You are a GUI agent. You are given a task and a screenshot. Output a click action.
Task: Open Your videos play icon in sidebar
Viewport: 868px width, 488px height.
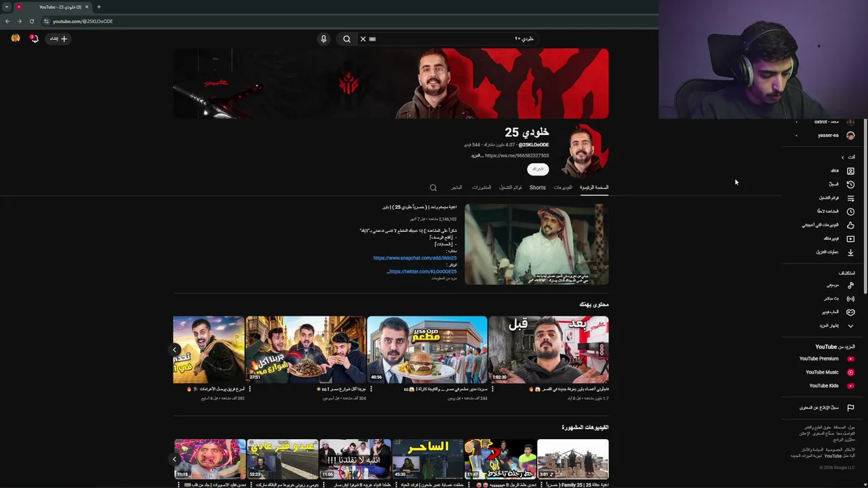(x=850, y=239)
